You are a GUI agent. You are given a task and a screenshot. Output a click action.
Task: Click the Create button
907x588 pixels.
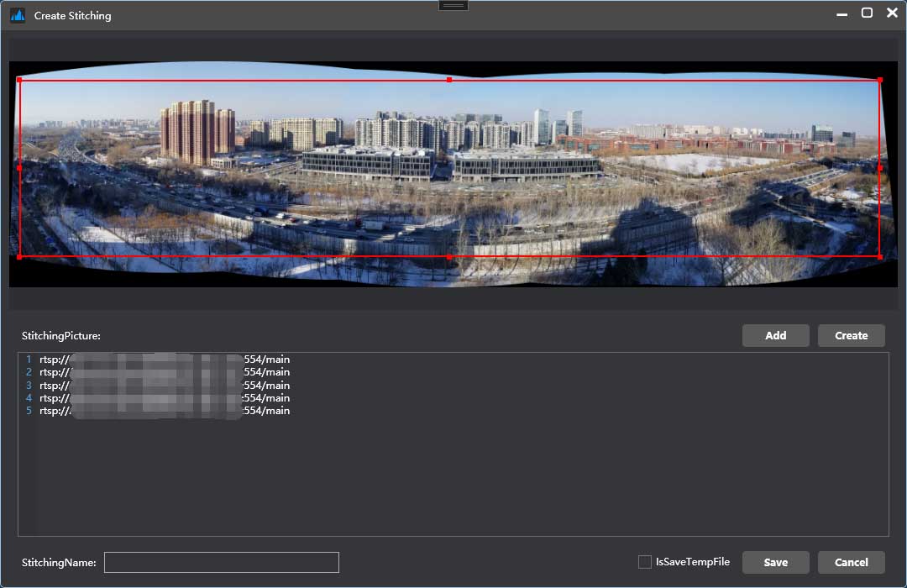coord(851,335)
